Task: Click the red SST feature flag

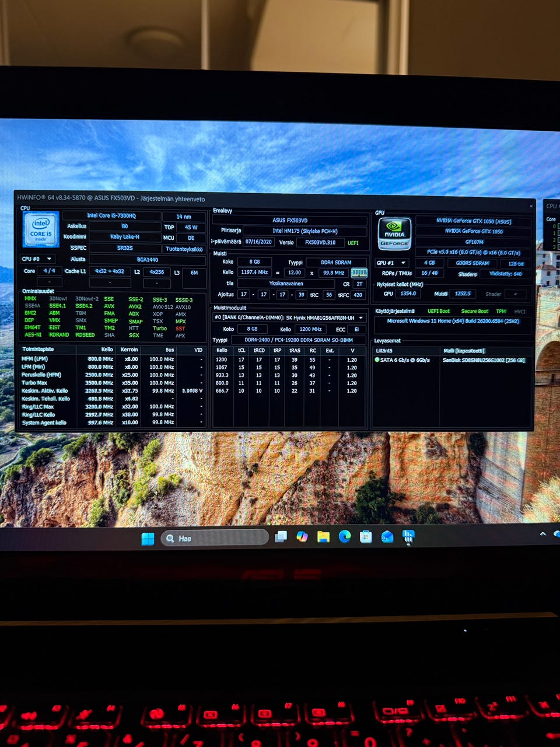Action: click(x=180, y=329)
